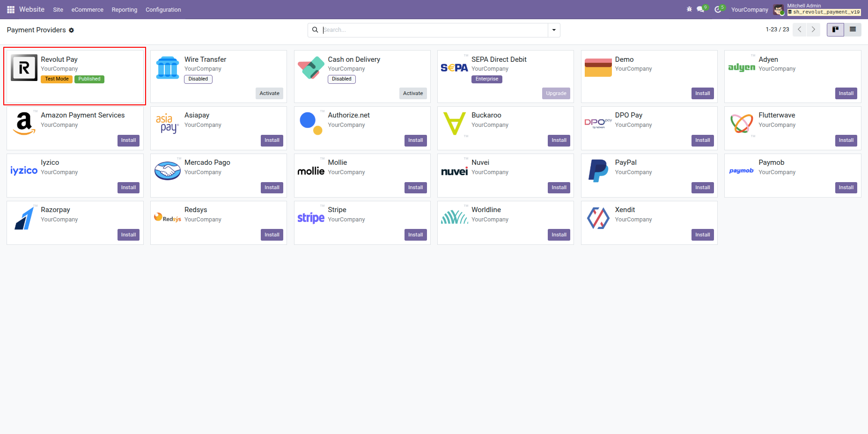Click the Asiapay logo
Image resolution: width=868 pixels, height=434 pixels.
[168, 124]
